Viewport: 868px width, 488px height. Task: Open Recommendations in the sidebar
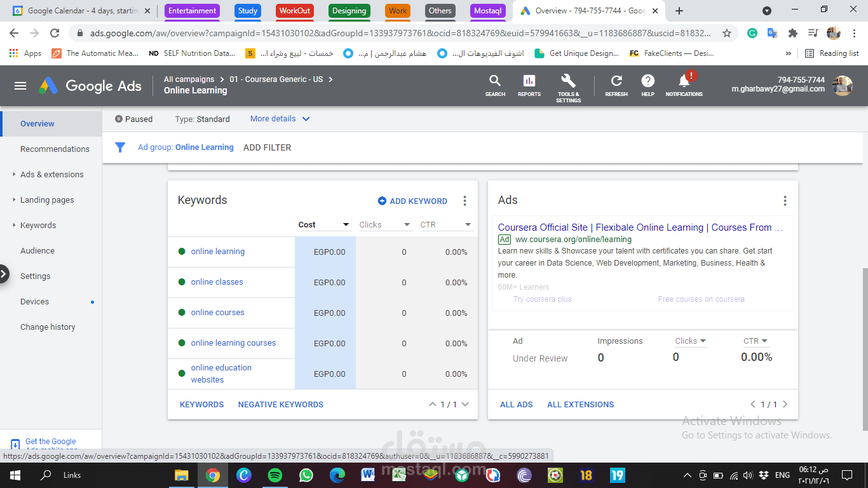tap(55, 149)
